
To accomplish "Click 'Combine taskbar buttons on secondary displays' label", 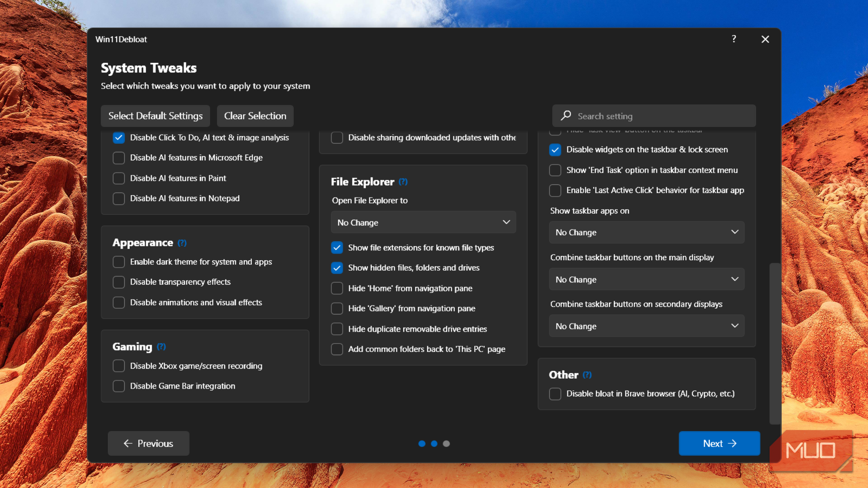I will (x=636, y=305).
